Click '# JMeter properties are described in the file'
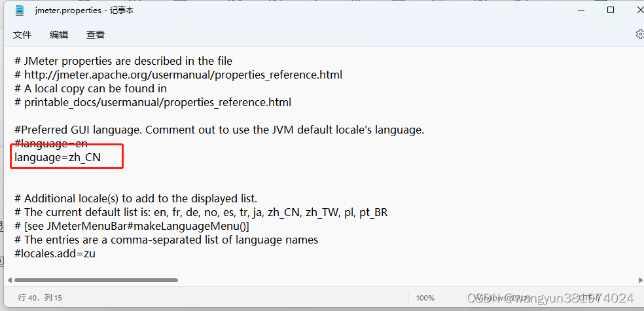The image size is (644, 311). pyautogui.click(x=124, y=61)
